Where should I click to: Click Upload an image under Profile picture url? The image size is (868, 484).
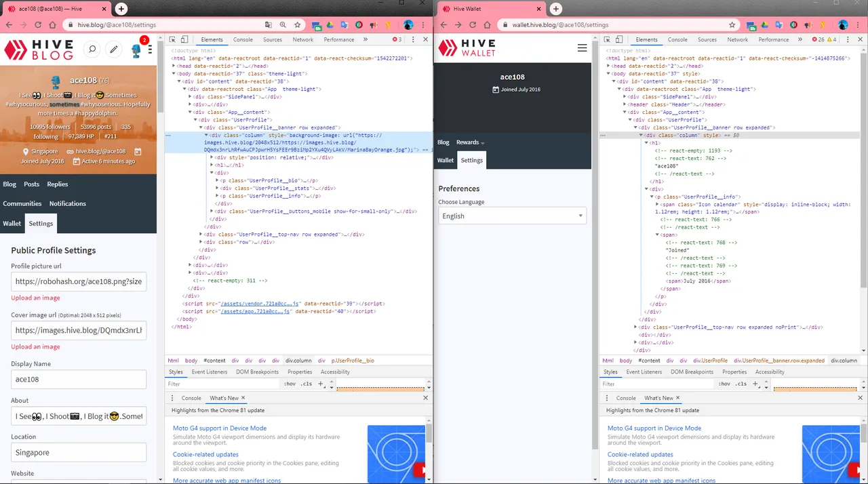pos(35,298)
